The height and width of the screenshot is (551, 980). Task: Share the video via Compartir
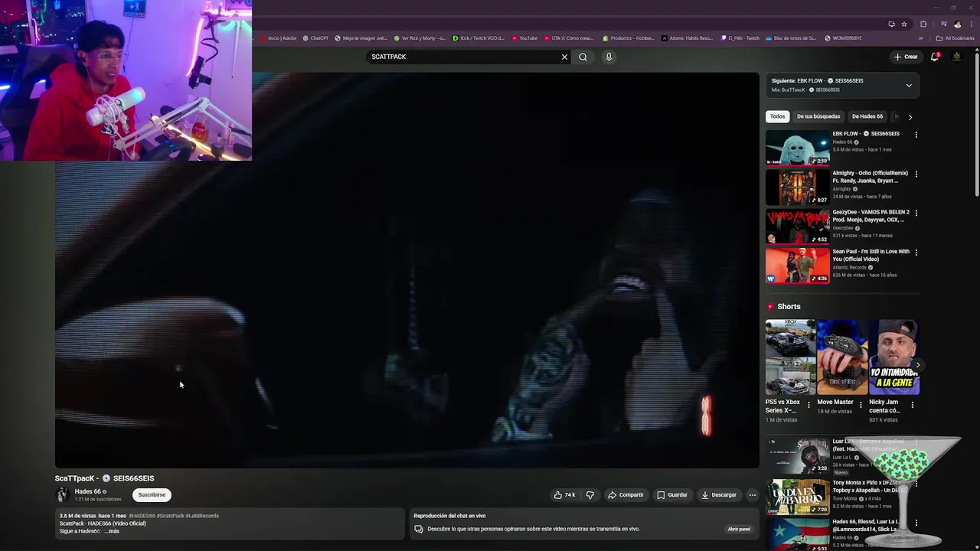coord(626,495)
